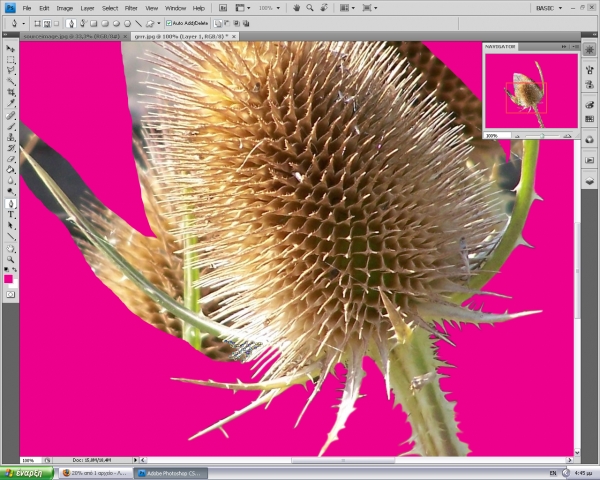Viewport: 600px width, 480px height.
Task: Choose Freeform Pen tool in options bar
Action: click(x=82, y=23)
